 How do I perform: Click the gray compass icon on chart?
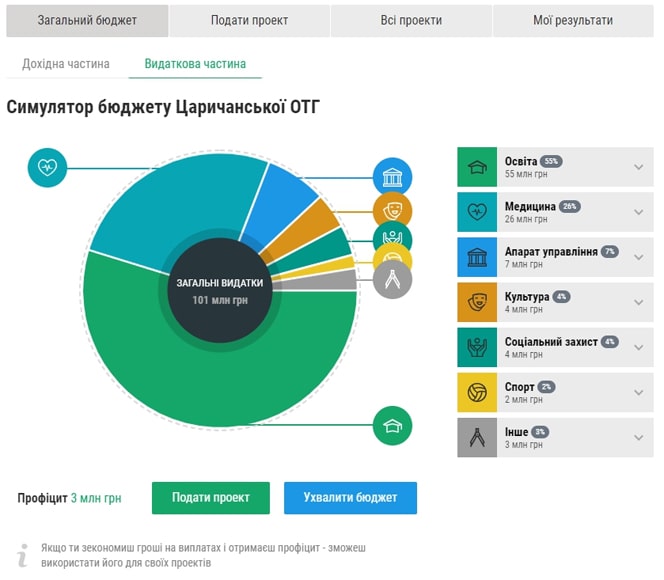click(x=392, y=279)
